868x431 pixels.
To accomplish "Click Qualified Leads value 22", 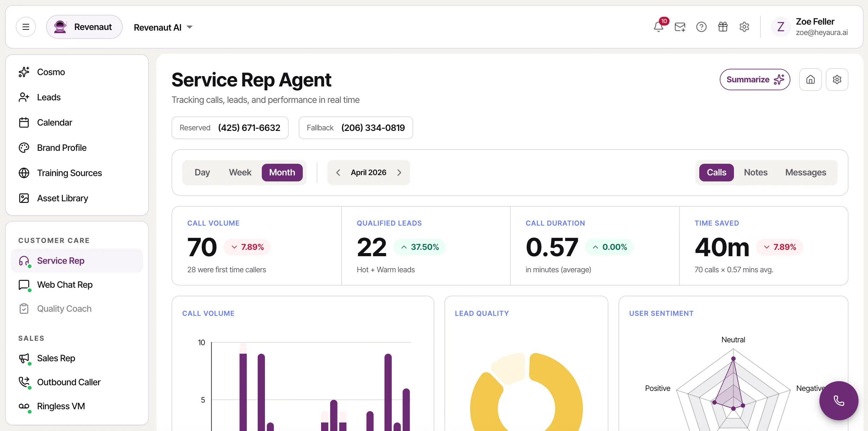I will [372, 247].
